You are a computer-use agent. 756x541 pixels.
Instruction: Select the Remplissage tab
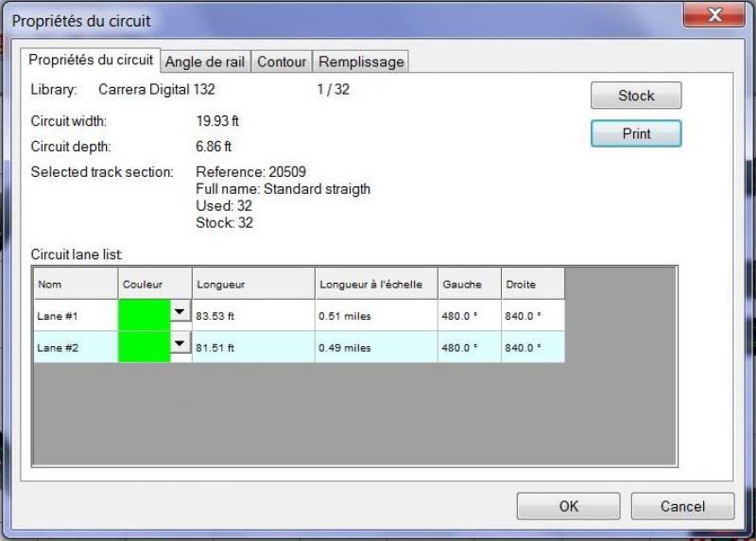[361, 62]
